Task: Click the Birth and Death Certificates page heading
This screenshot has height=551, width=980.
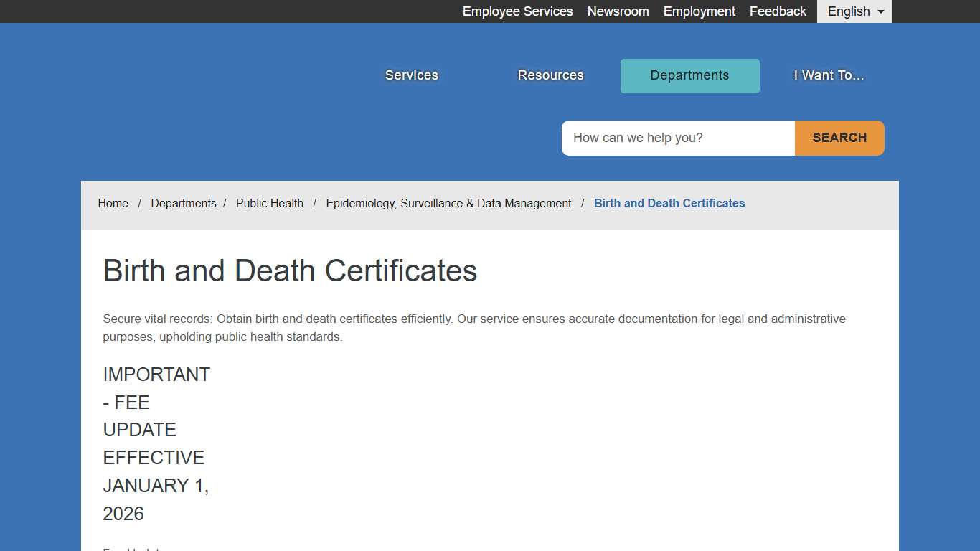Action: [x=290, y=270]
